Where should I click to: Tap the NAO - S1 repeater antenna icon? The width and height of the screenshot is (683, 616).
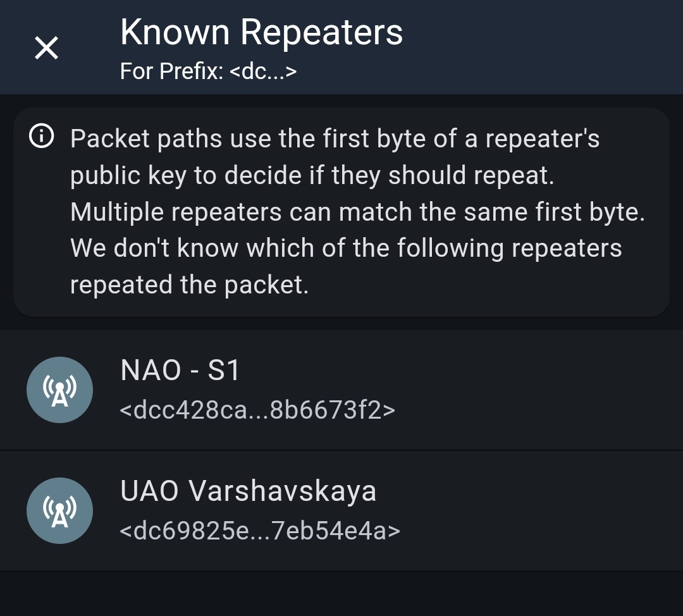[59, 390]
